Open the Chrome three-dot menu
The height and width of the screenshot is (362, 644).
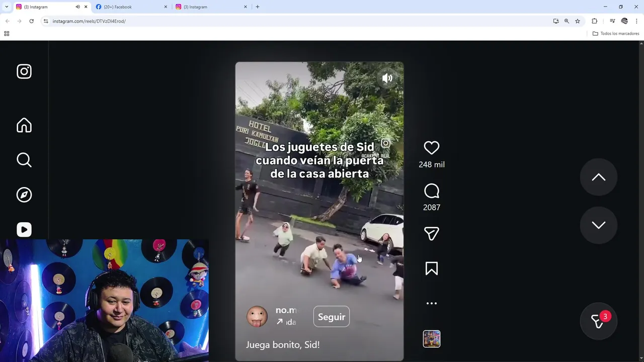coord(636,21)
